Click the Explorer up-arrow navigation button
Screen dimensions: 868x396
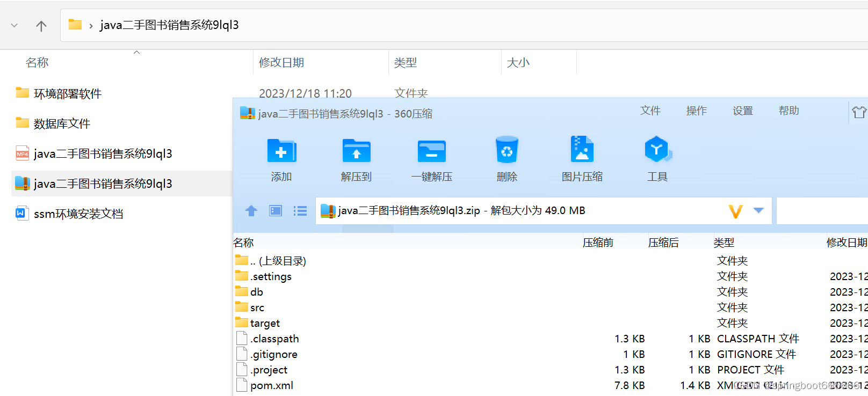[x=41, y=25]
